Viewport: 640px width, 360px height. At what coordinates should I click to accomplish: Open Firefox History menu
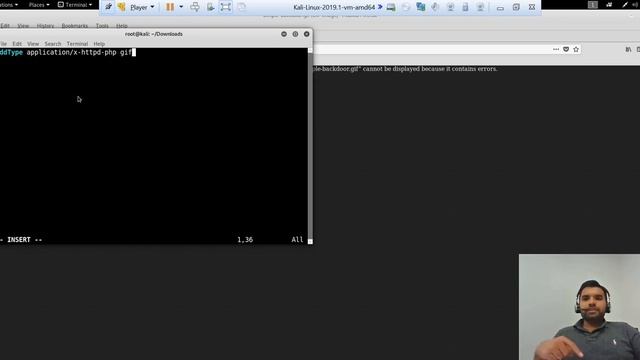coord(45,26)
